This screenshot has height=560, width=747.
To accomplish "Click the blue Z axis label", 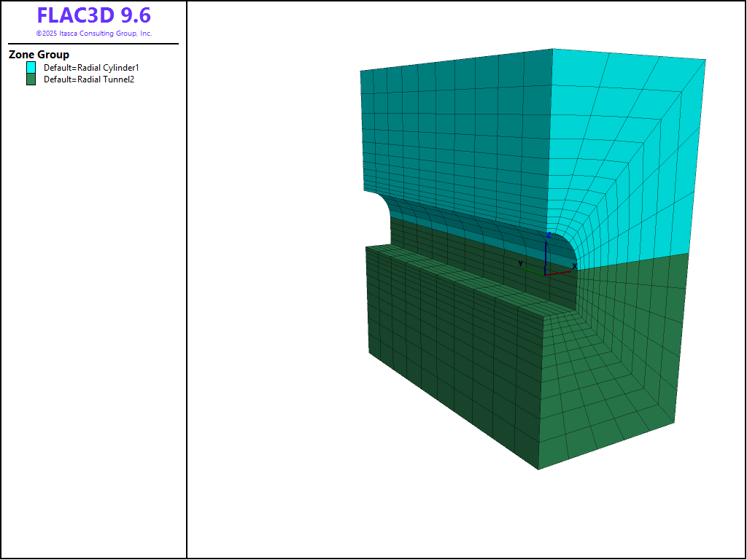I will click(549, 235).
